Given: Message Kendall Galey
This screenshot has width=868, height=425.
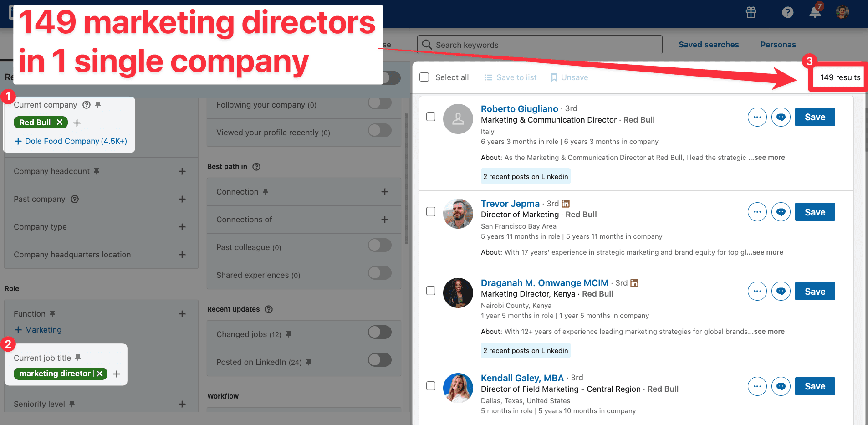Looking at the screenshot, I should tap(781, 386).
